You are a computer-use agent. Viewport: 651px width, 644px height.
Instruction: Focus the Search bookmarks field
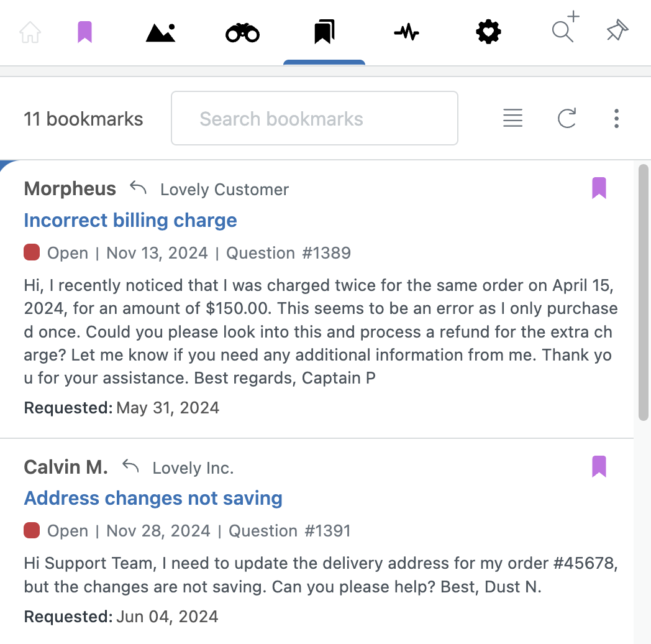[x=314, y=118]
